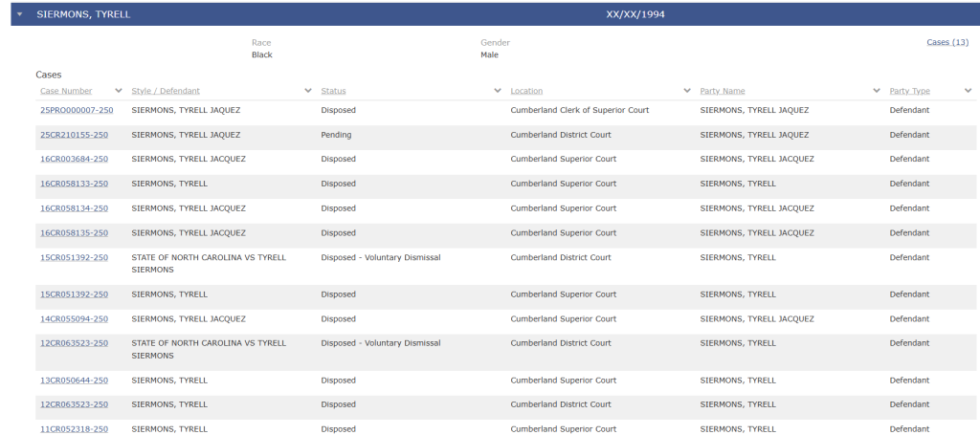
Task: Open Location column filter dropdown arrow
Action: [x=687, y=91]
